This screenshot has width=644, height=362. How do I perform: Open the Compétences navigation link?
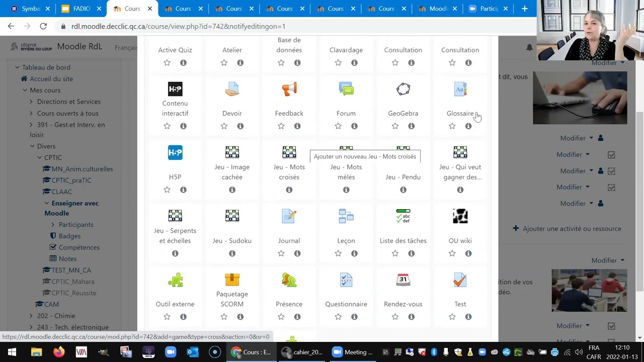[79, 247]
